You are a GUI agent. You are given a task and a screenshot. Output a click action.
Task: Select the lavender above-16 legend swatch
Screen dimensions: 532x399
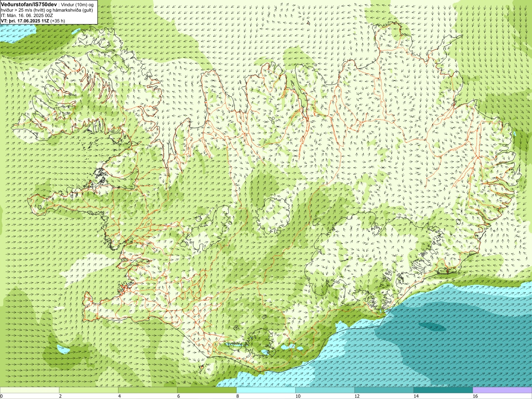tap(502, 390)
